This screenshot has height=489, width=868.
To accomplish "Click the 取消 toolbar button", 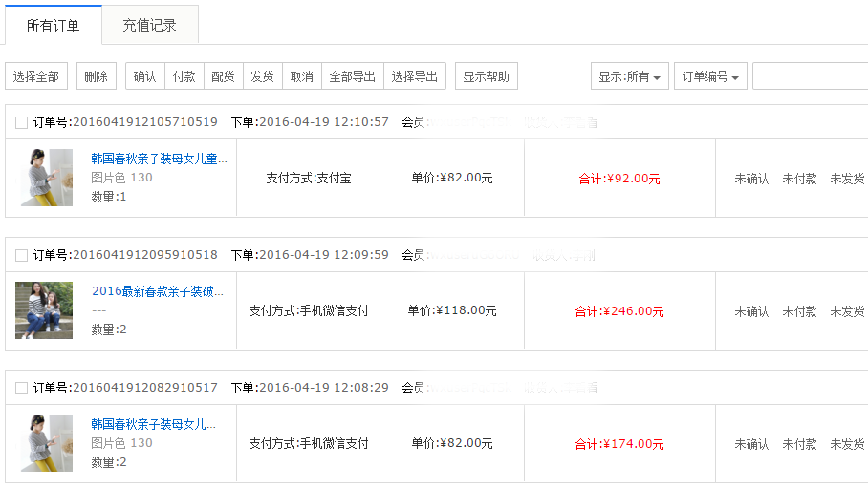I will (301, 76).
